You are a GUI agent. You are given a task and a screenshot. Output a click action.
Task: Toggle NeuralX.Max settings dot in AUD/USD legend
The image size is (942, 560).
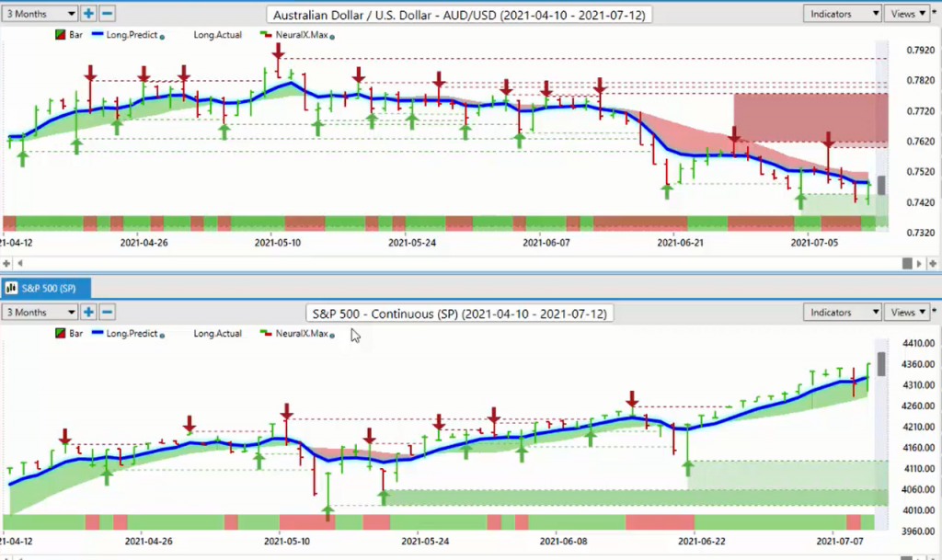(x=332, y=37)
